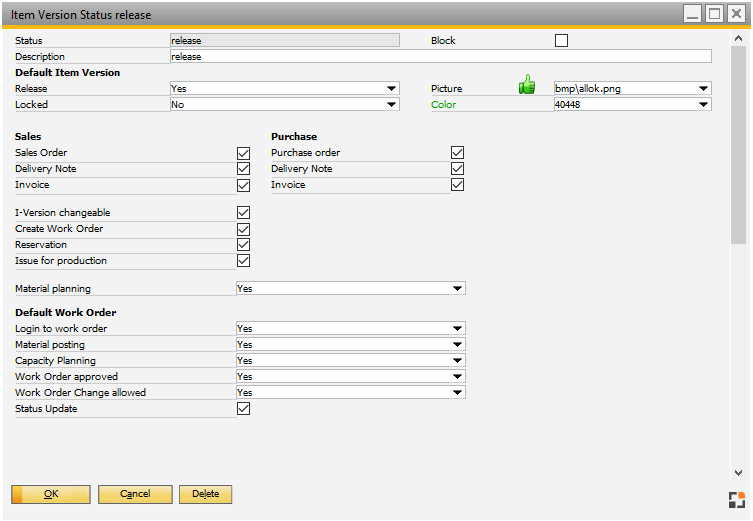753x521 pixels.
Task: Disable the Purchase order checkbox
Action: pyautogui.click(x=457, y=153)
